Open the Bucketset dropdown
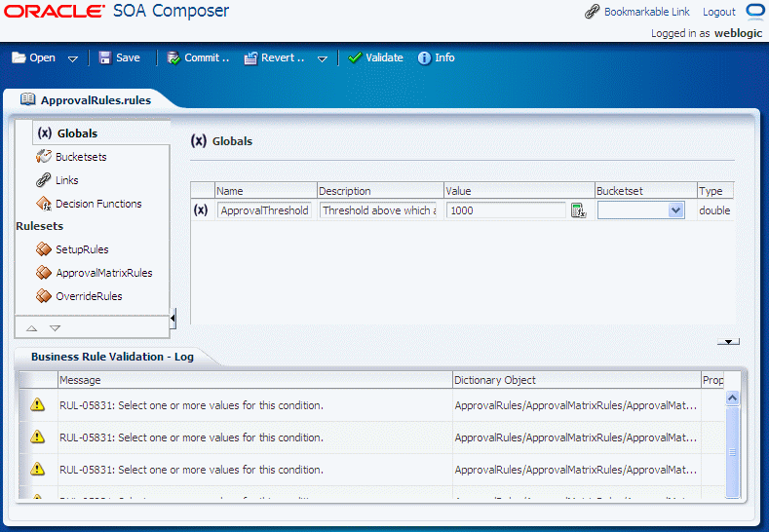 (x=675, y=210)
